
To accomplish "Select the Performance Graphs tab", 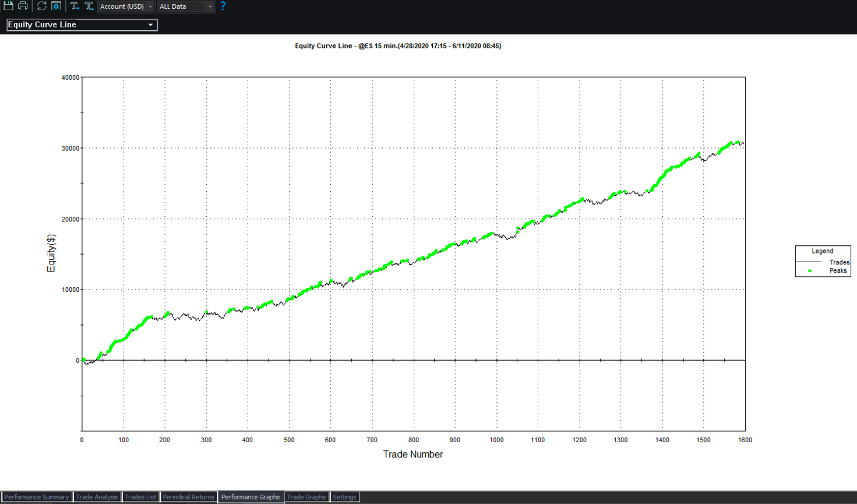I will [x=251, y=497].
